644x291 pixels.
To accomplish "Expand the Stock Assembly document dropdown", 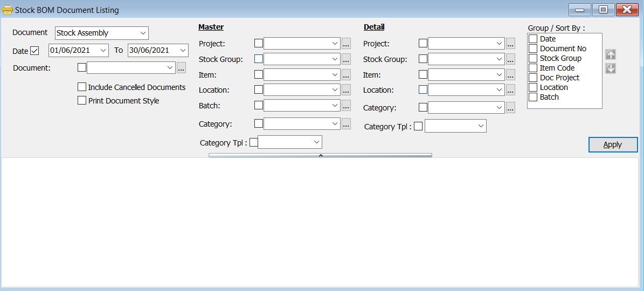I will [x=143, y=33].
